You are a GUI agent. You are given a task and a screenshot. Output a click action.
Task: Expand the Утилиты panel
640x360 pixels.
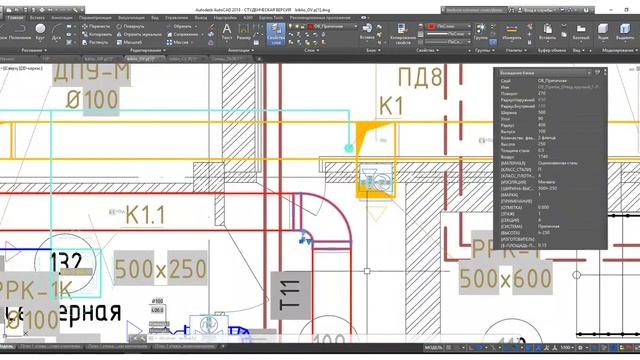tap(516, 50)
